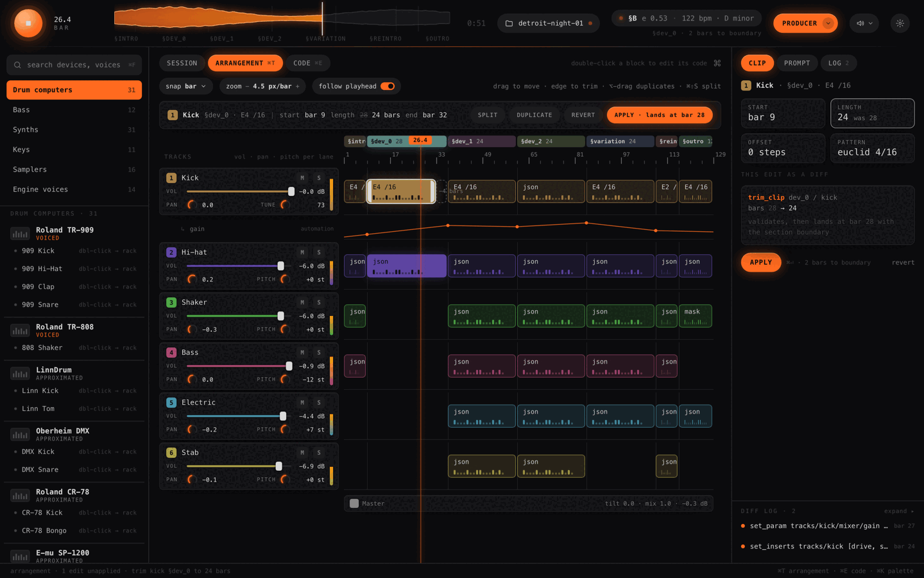Click the LinnDrum device icon
924x578 pixels.
[20, 373]
